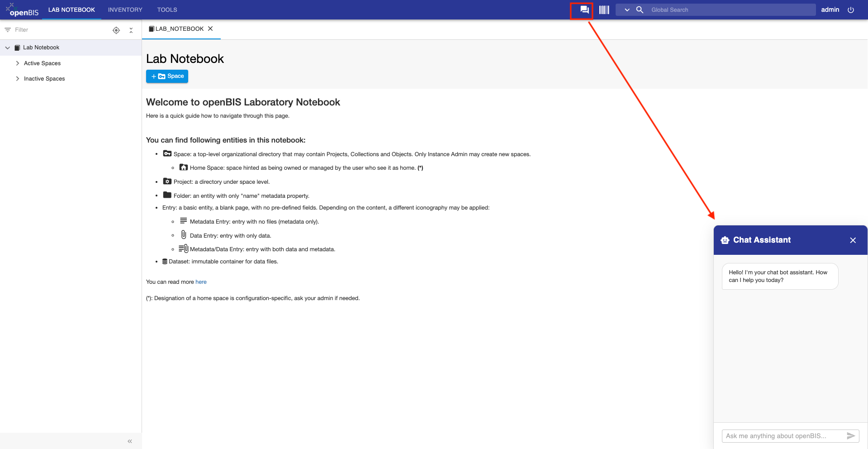Image resolution: width=868 pixels, height=449 pixels.
Task: Click the openBIS logo
Action: pos(22,10)
